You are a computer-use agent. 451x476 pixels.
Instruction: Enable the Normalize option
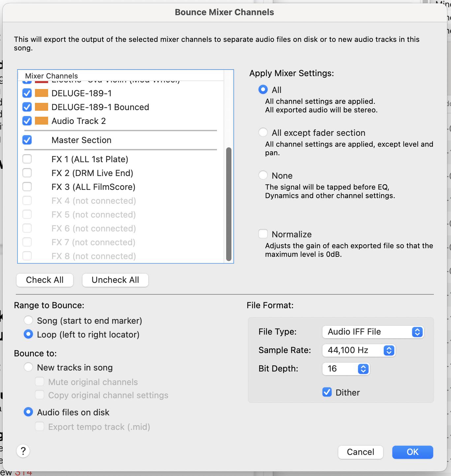click(x=263, y=234)
